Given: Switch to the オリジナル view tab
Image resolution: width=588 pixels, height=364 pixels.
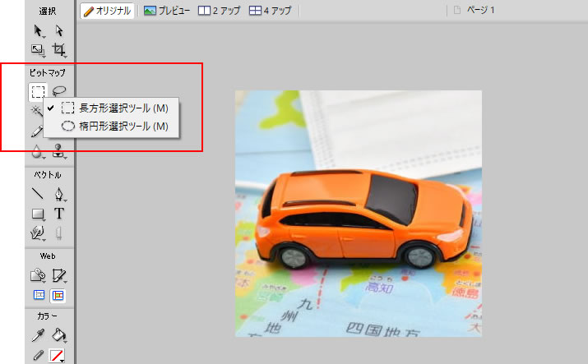Looking at the screenshot, I should pos(107,11).
